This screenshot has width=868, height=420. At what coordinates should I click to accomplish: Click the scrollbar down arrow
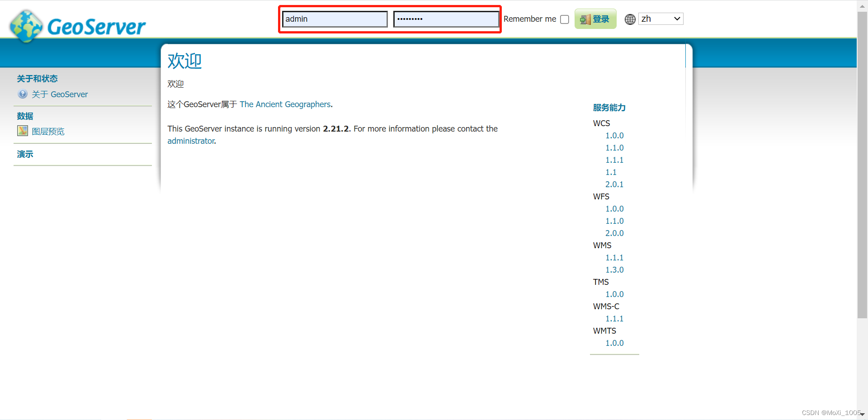(862, 415)
